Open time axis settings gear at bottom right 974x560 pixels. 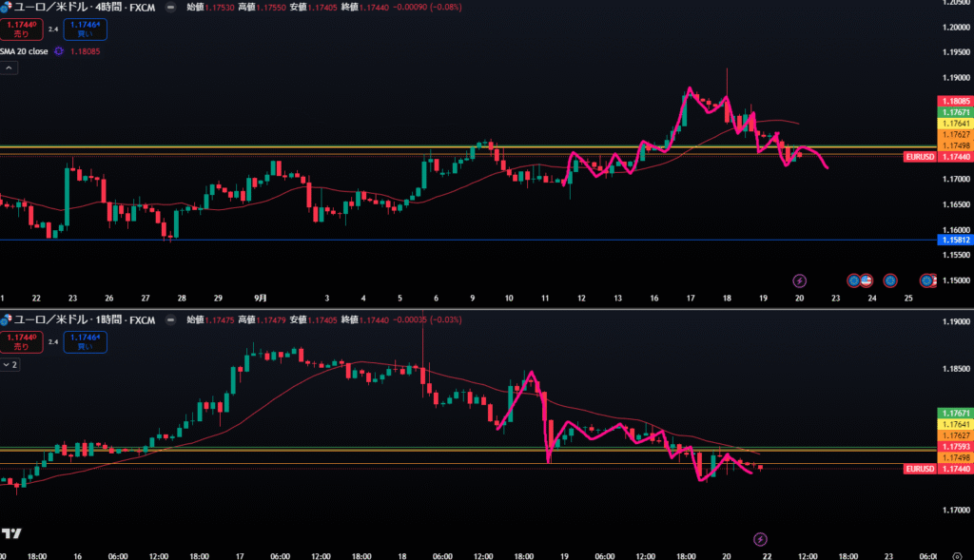point(956,554)
